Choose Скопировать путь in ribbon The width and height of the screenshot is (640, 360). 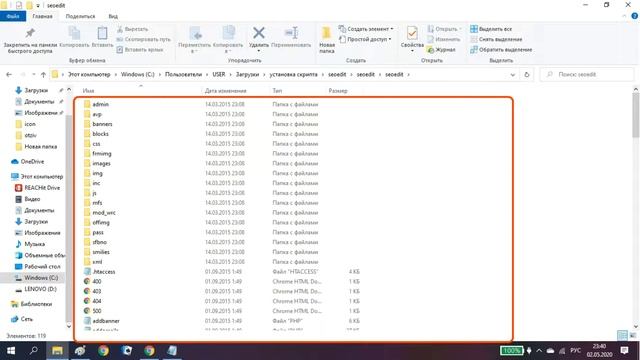143,39
